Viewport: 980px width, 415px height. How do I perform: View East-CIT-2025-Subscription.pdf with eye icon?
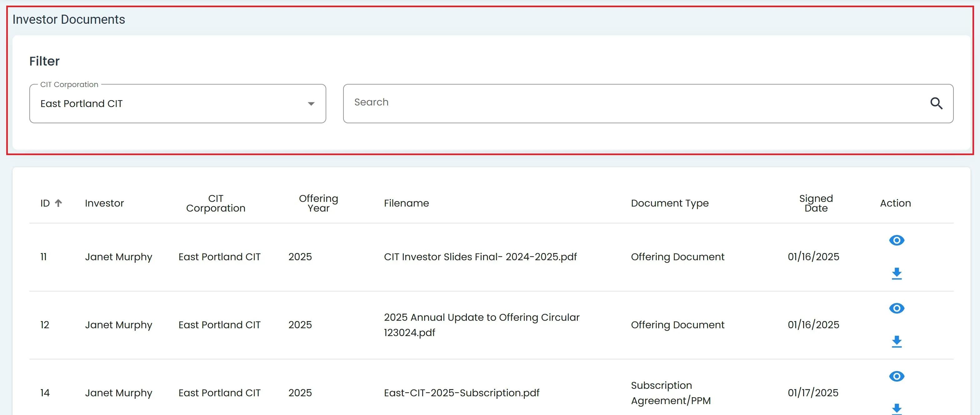point(896,376)
